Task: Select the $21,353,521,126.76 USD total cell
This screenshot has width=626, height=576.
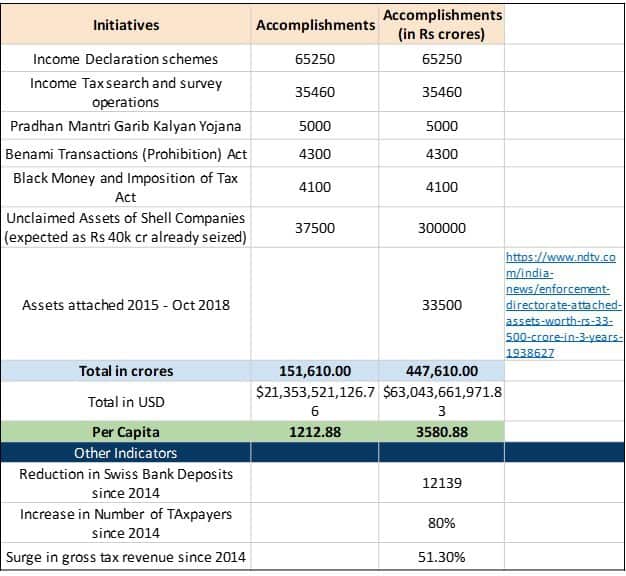Action: coord(316,401)
